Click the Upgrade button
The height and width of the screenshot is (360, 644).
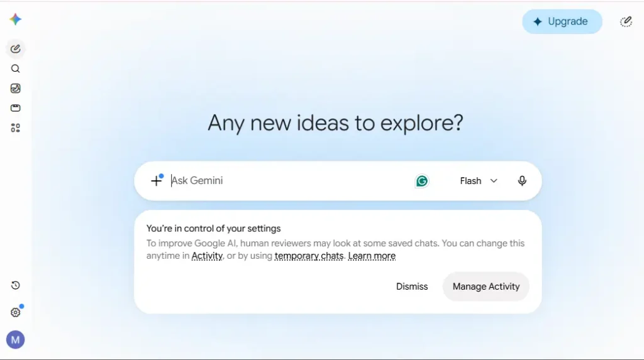[x=562, y=22]
